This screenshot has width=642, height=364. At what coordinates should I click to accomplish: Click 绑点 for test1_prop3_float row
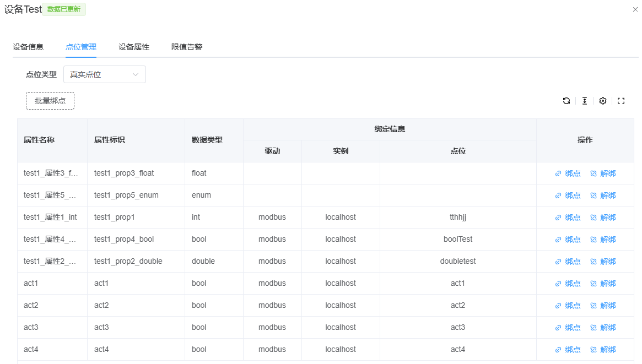pos(568,173)
